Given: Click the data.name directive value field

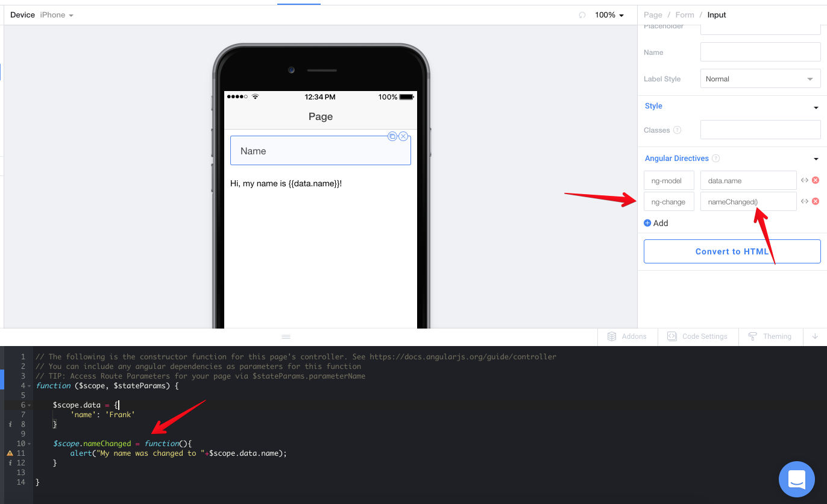Looking at the screenshot, I should click(748, 180).
